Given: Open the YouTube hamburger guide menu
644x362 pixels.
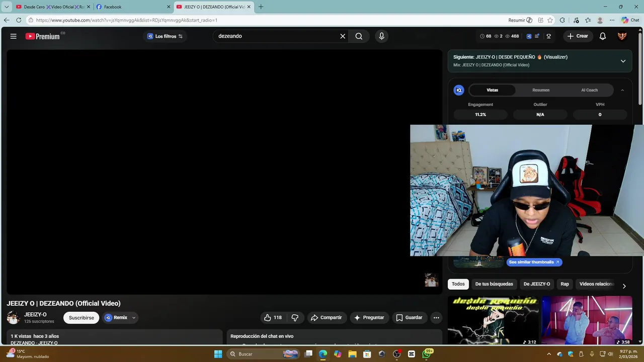Looking at the screenshot, I should [14, 36].
